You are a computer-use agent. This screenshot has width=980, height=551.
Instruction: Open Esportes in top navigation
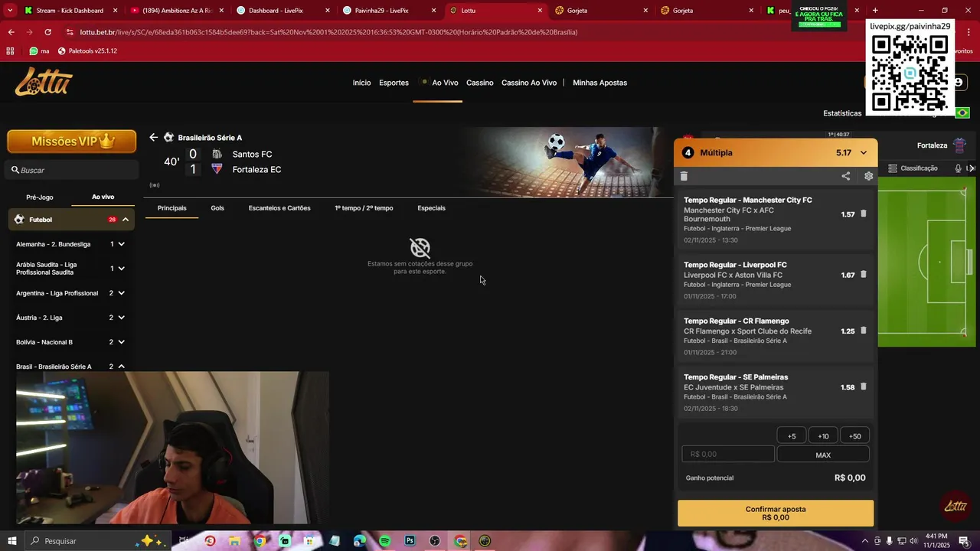tap(394, 83)
